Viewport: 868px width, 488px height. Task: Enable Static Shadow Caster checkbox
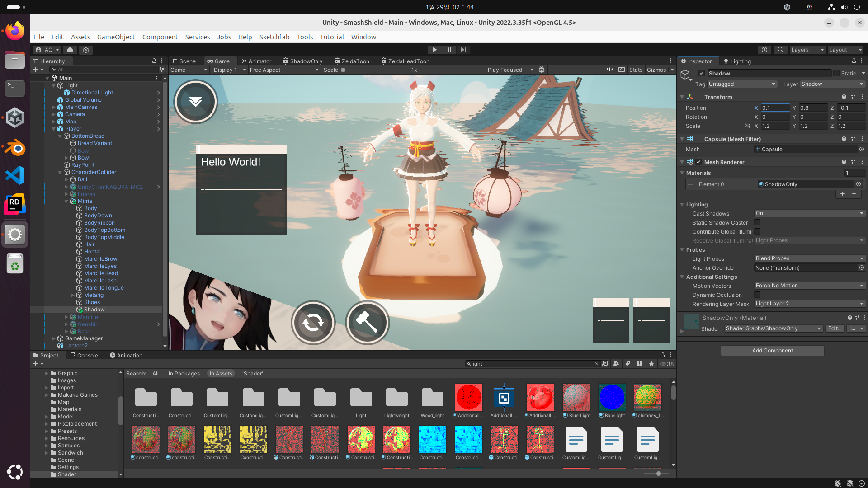coord(757,222)
